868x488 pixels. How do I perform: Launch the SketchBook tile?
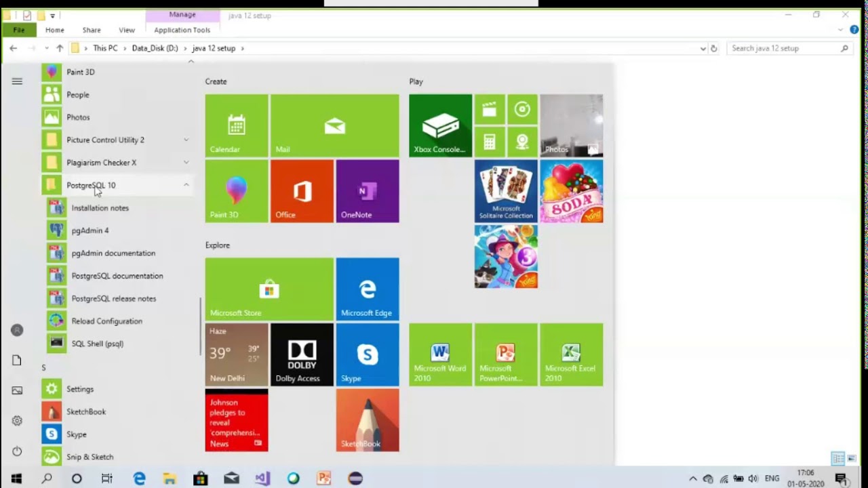point(368,420)
